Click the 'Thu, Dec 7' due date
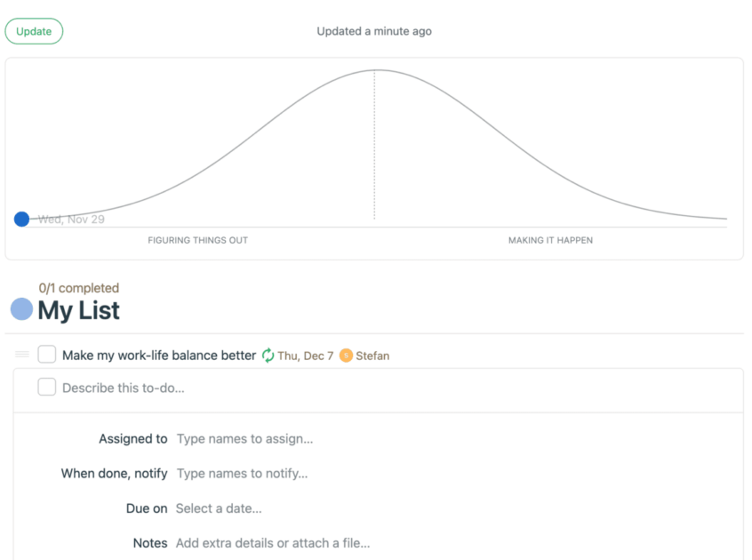Viewport: 752px width, 560px height. [x=304, y=356]
